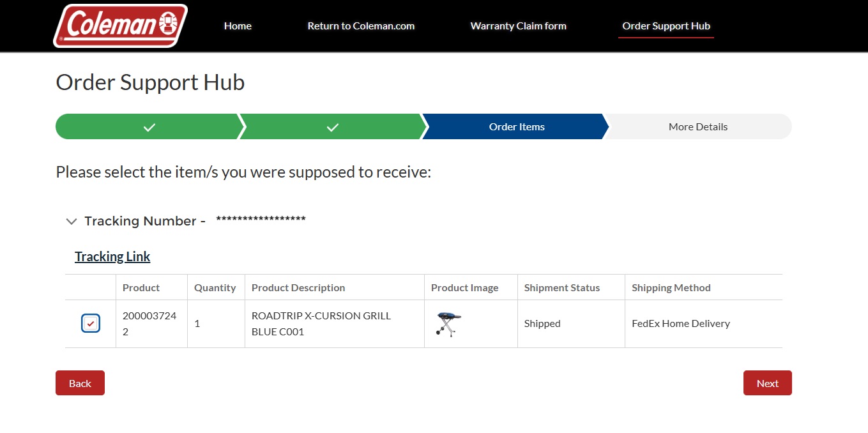Open the Tracking Link
This screenshot has height=433, width=868.
point(112,257)
